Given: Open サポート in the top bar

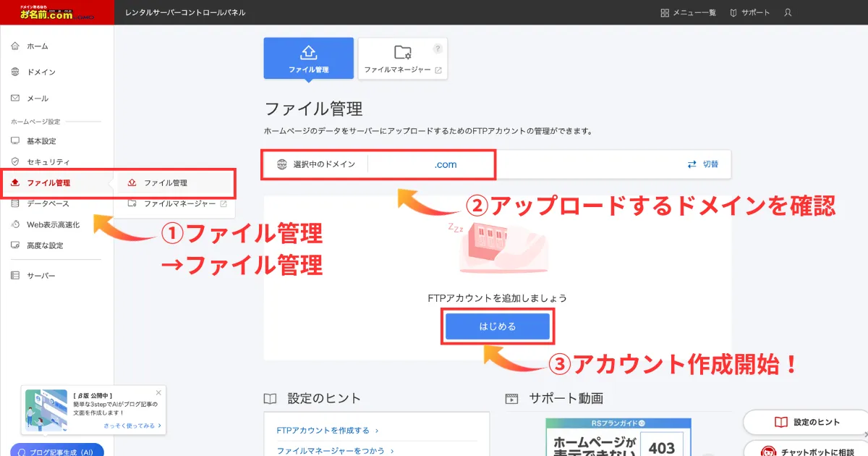Looking at the screenshot, I should click(x=749, y=13).
